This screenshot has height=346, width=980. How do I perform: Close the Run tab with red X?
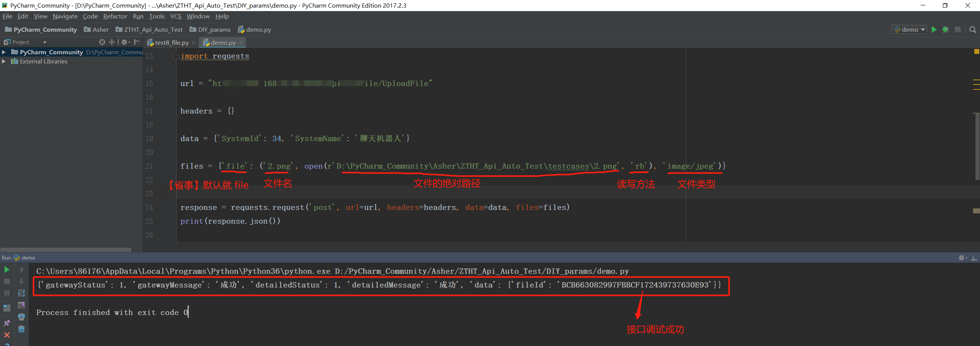(7, 335)
